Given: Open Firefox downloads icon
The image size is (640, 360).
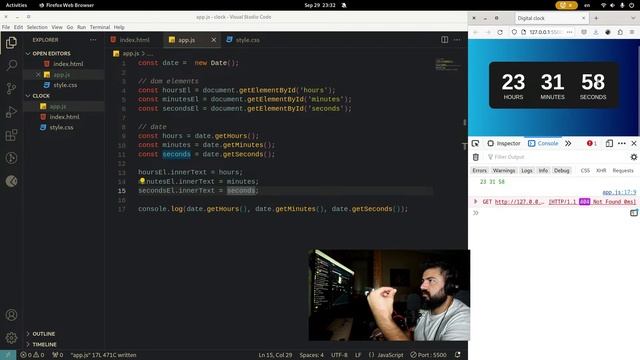Looking at the screenshot, I should (596, 32).
